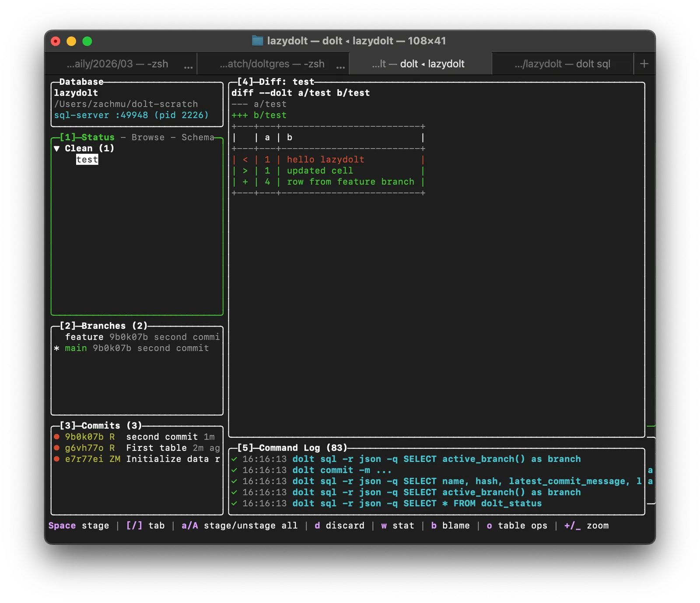700x603 pixels.
Task: Click the Space stage shortcut hint
Action: click(78, 526)
